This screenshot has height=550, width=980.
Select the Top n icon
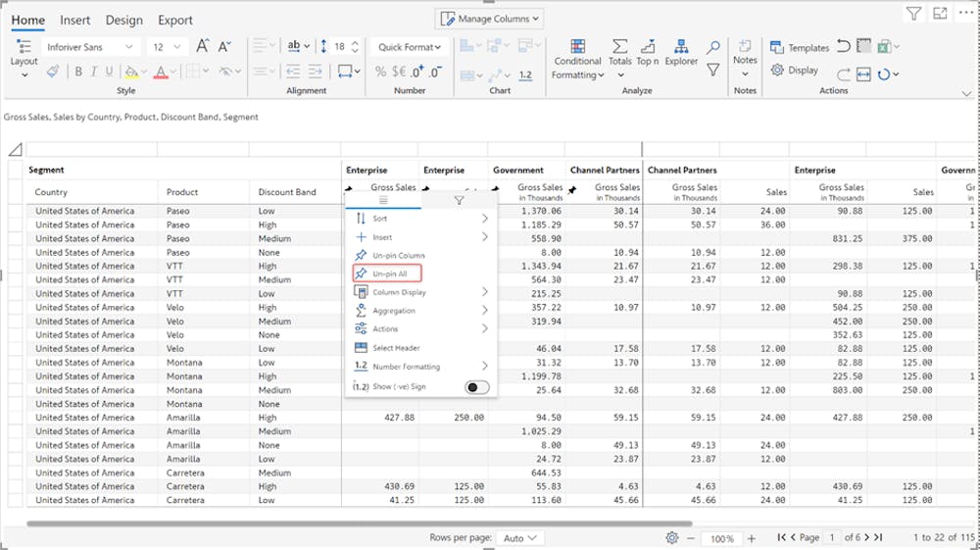[x=648, y=47]
